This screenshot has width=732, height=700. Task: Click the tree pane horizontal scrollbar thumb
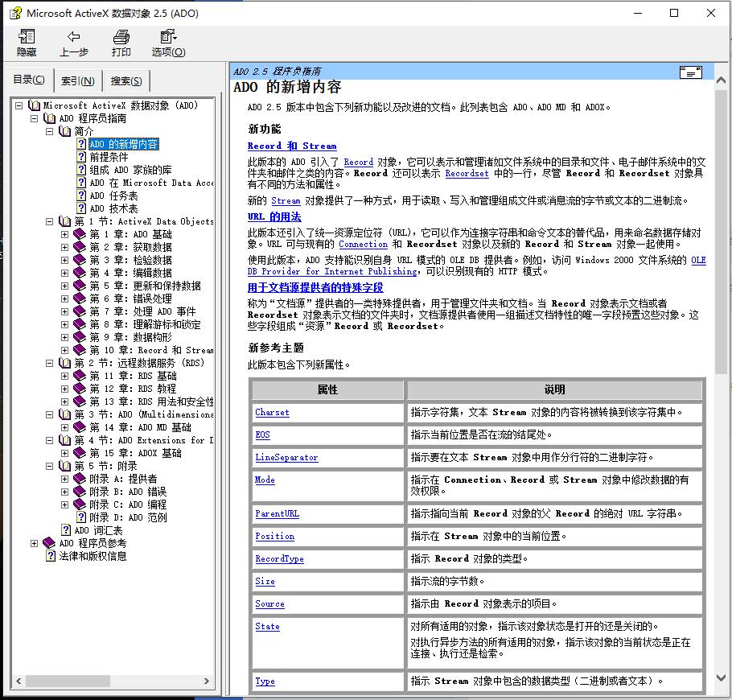pos(68,681)
